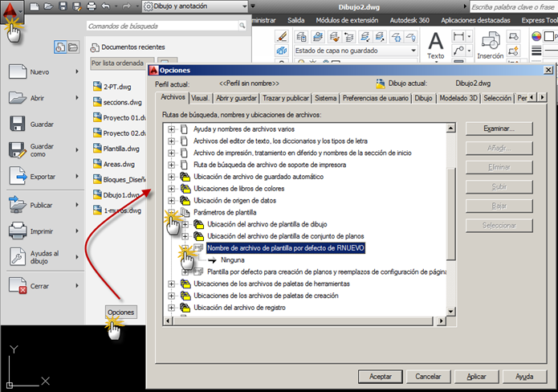Click inside the Comandos de búsqueda field
This screenshot has height=392, width=558.
[163, 26]
